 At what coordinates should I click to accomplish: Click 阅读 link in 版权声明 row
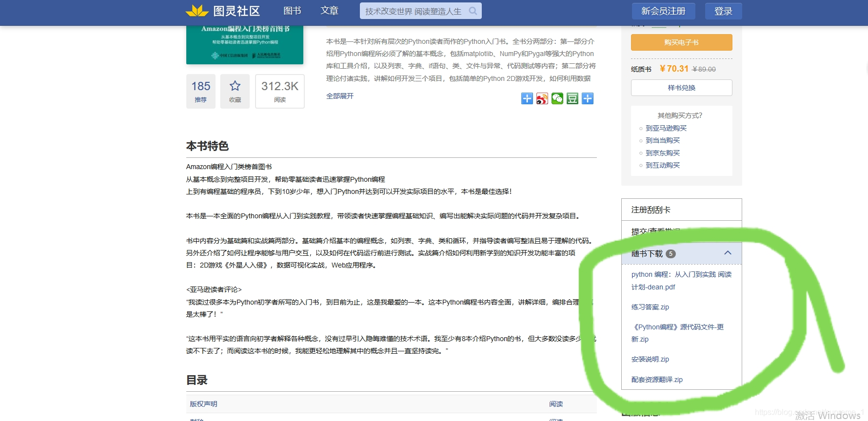[x=556, y=404]
